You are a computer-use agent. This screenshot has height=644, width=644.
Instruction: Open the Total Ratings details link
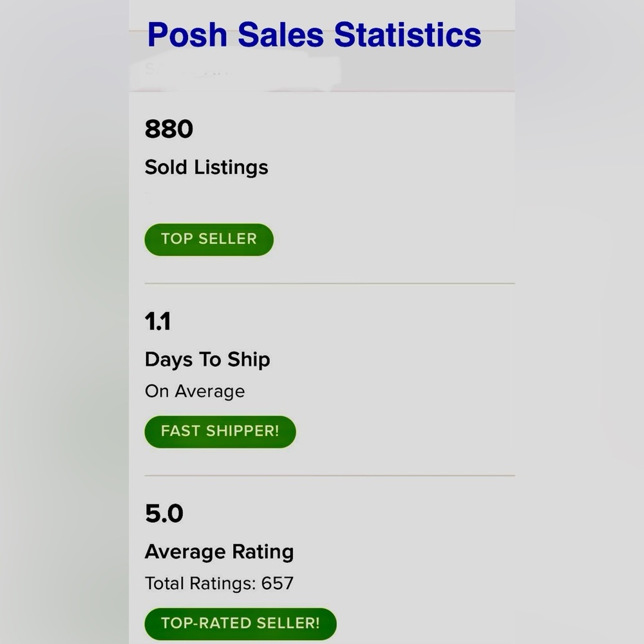point(218,583)
